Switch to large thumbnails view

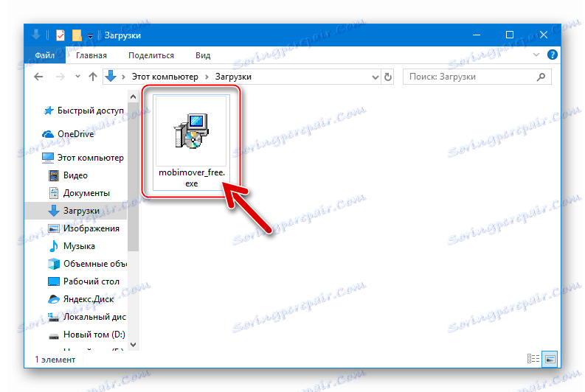pos(550,359)
